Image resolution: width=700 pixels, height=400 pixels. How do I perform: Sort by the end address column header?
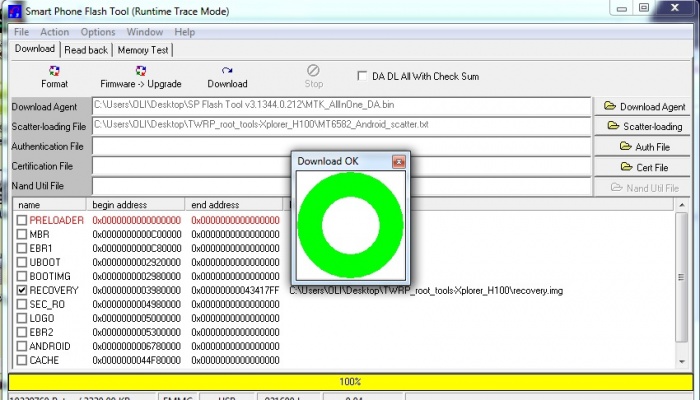[234, 205]
